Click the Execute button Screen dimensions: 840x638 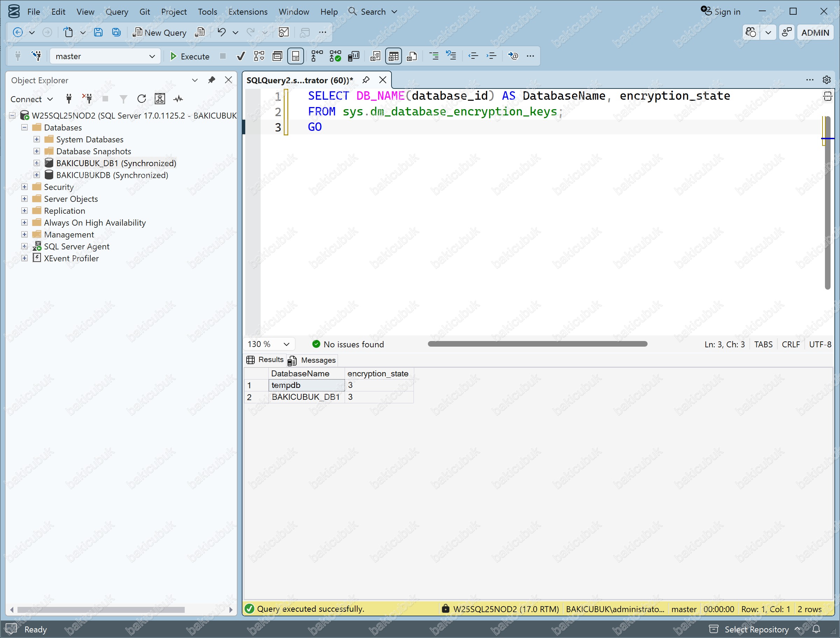coord(190,56)
